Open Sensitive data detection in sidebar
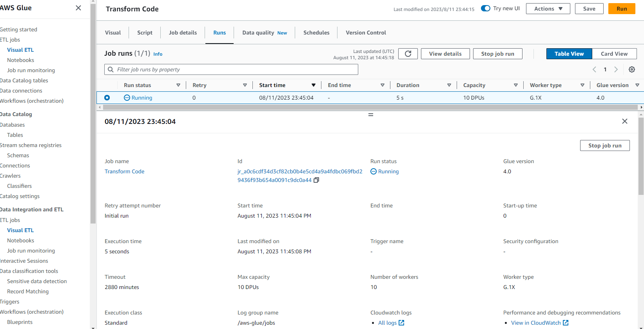The width and height of the screenshot is (644, 329). click(x=37, y=281)
